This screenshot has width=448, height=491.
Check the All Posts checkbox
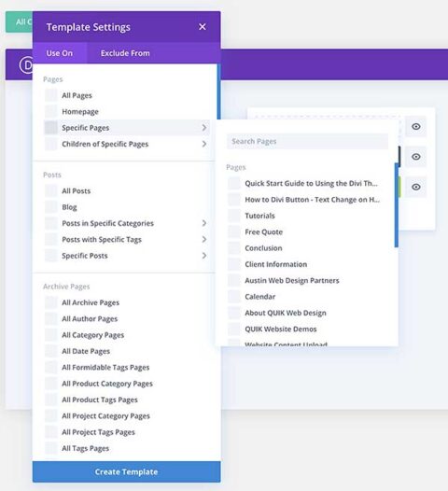point(50,190)
